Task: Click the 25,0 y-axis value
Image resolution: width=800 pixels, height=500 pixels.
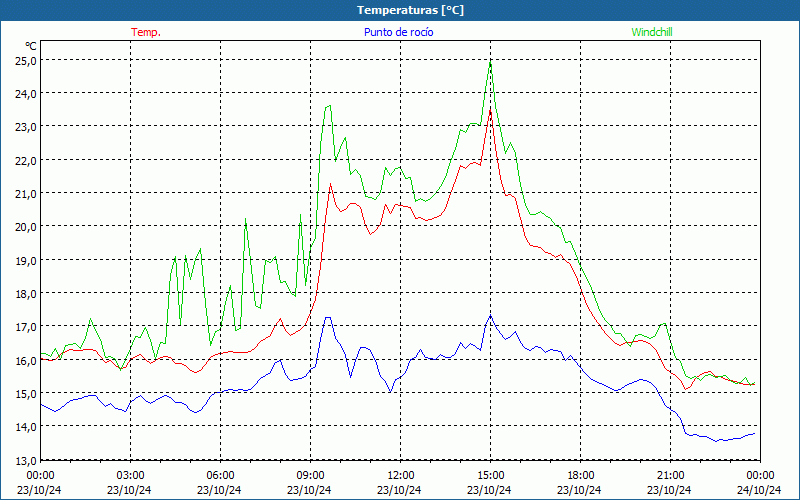Action: (x=25, y=61)
